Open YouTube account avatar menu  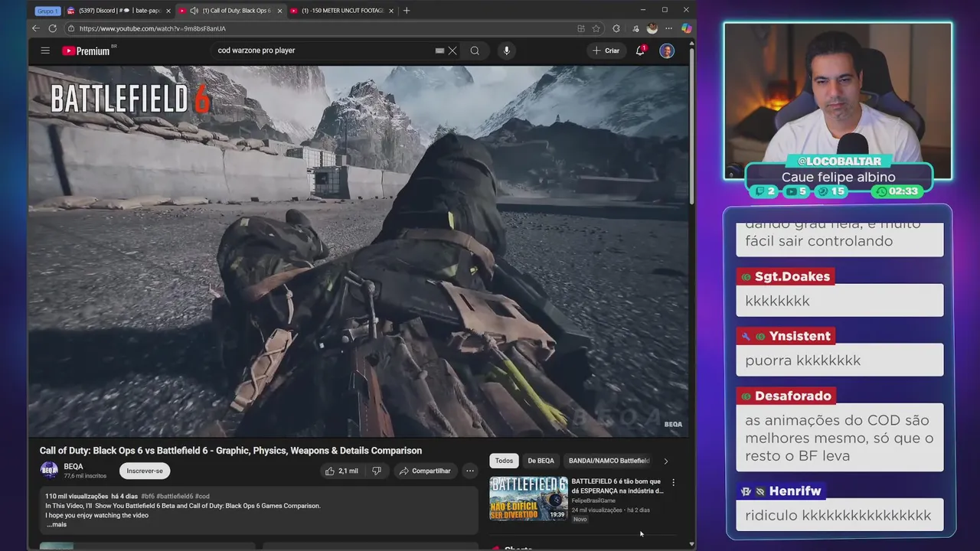pos(667,51)
